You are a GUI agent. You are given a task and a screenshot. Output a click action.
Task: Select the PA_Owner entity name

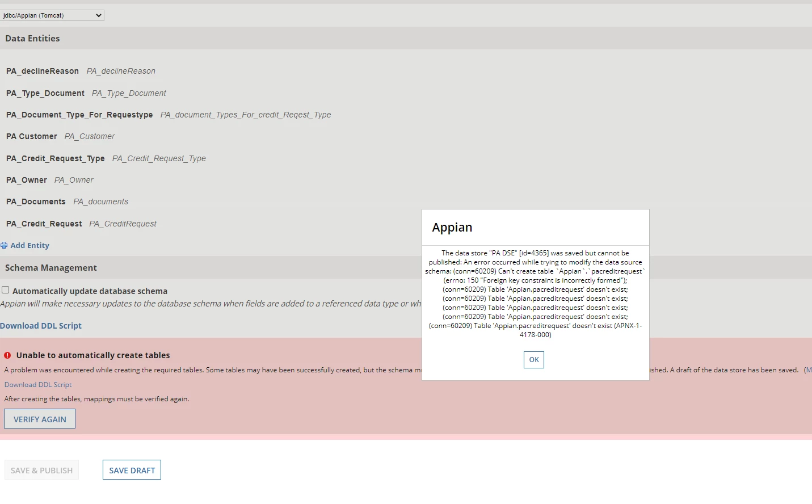click(x=27, y=180)
